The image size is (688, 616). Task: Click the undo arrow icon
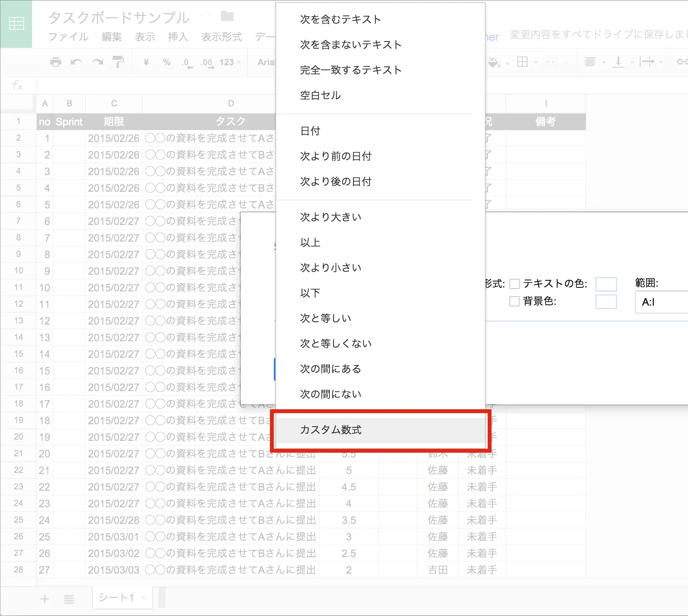tap(76, 62)
